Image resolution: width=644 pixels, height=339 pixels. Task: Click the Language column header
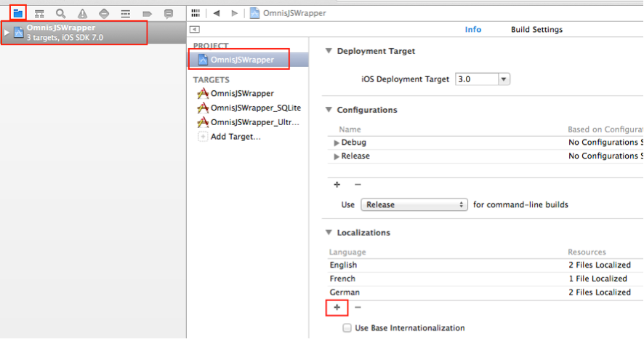click(x=347, y=252)
